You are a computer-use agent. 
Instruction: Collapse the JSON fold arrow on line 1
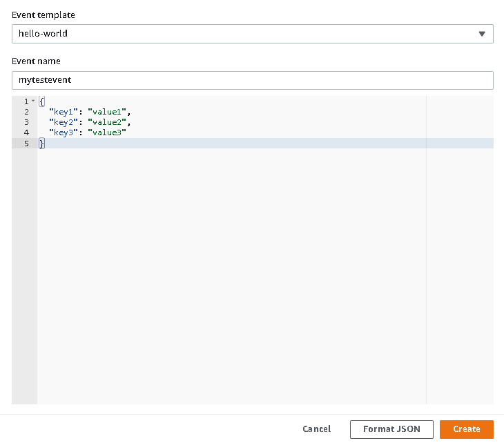(x=33, y=101)
